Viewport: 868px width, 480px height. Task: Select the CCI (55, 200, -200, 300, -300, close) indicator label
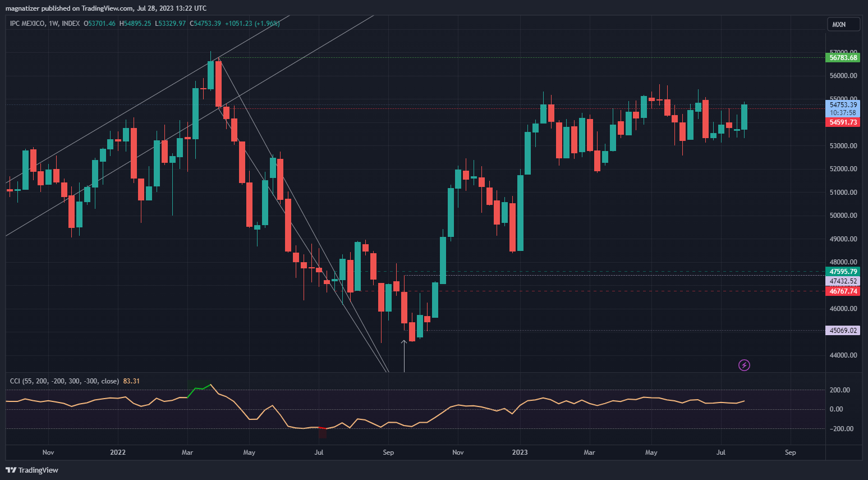[65, 381]
